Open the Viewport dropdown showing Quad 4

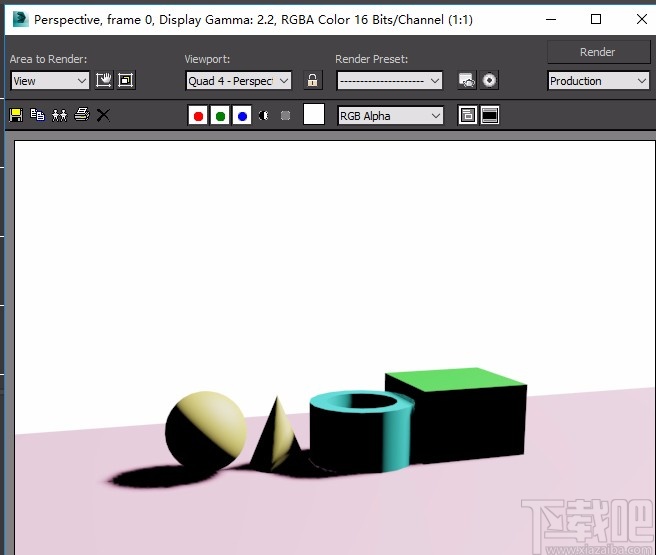238,81
